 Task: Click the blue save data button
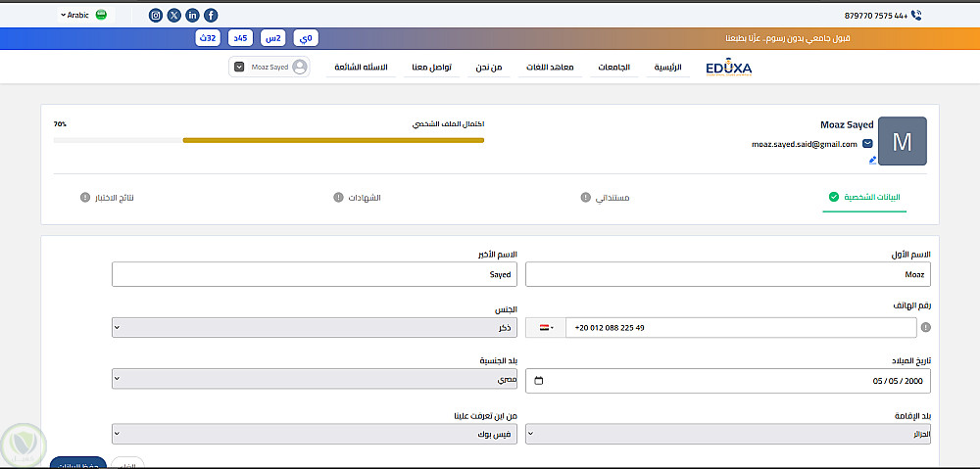78,463
